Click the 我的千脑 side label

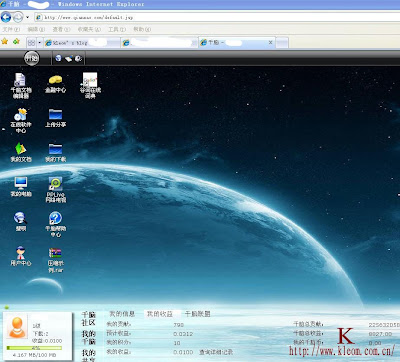(x=89, y=337)
